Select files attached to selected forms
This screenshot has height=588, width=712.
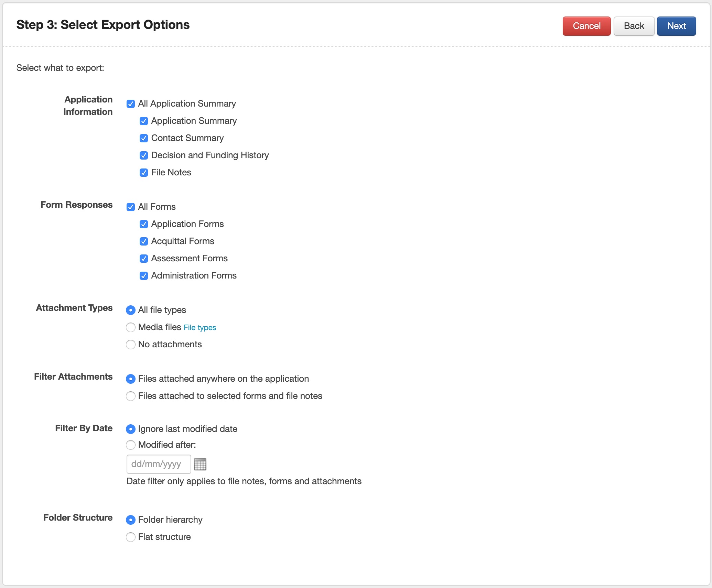[131, 396]
